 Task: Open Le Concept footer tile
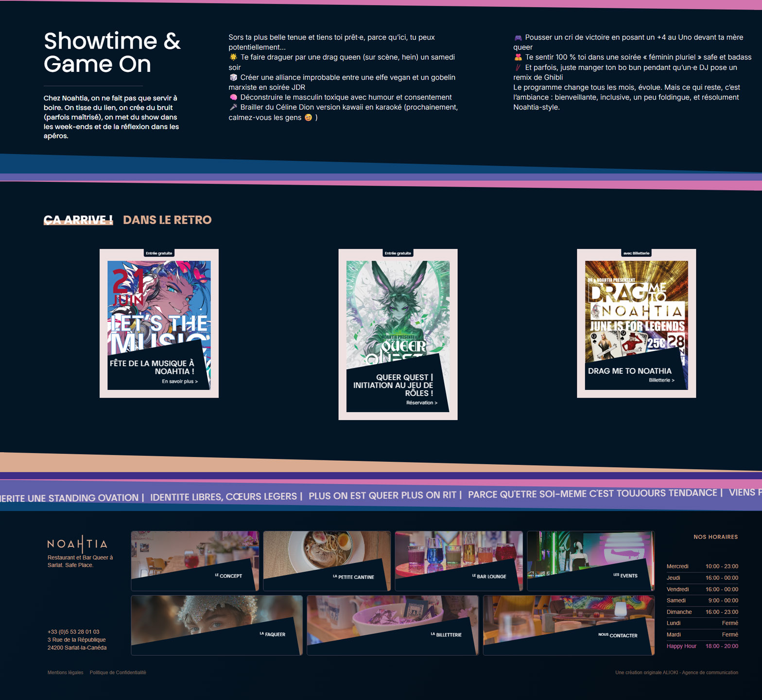(x=195, y=561)
